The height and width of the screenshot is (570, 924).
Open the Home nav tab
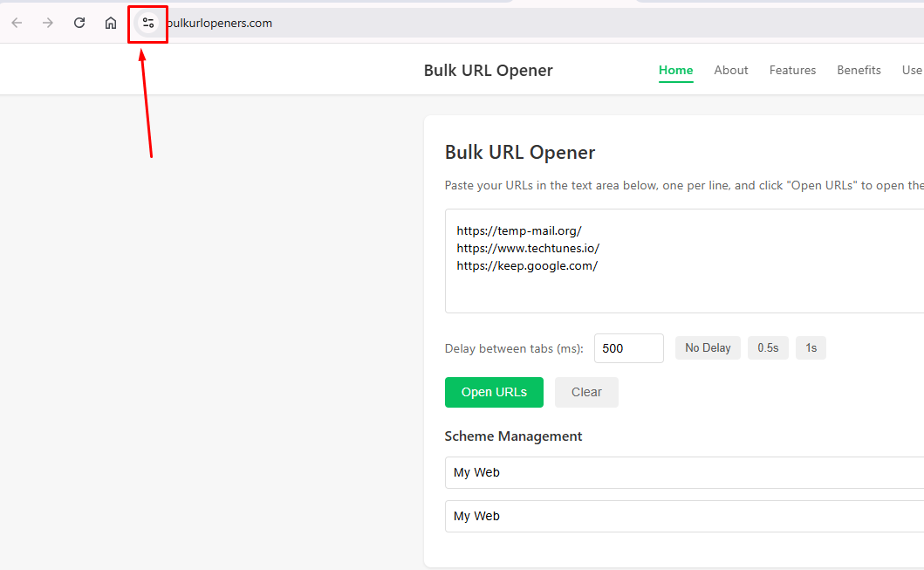[675, 70]
